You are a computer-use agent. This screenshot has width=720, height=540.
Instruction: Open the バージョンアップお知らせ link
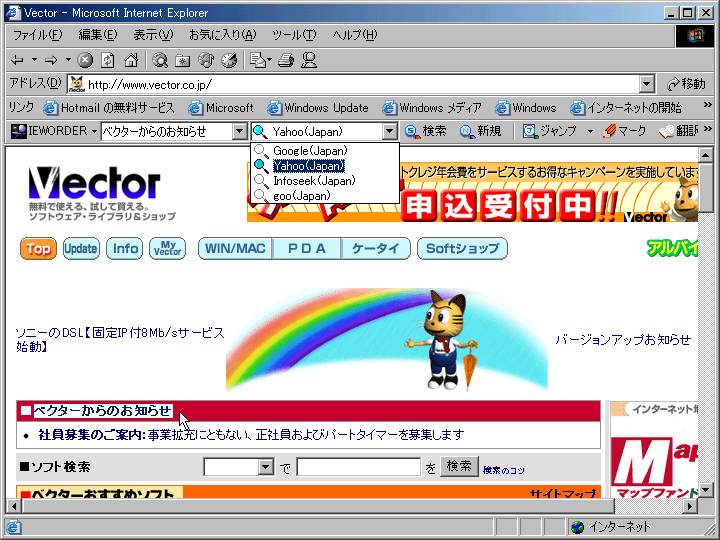click(x=623, y=340)
